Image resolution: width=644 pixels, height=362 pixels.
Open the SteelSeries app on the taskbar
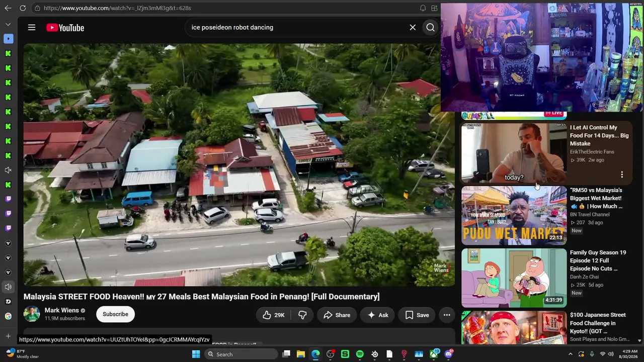(x=375, y=354)
